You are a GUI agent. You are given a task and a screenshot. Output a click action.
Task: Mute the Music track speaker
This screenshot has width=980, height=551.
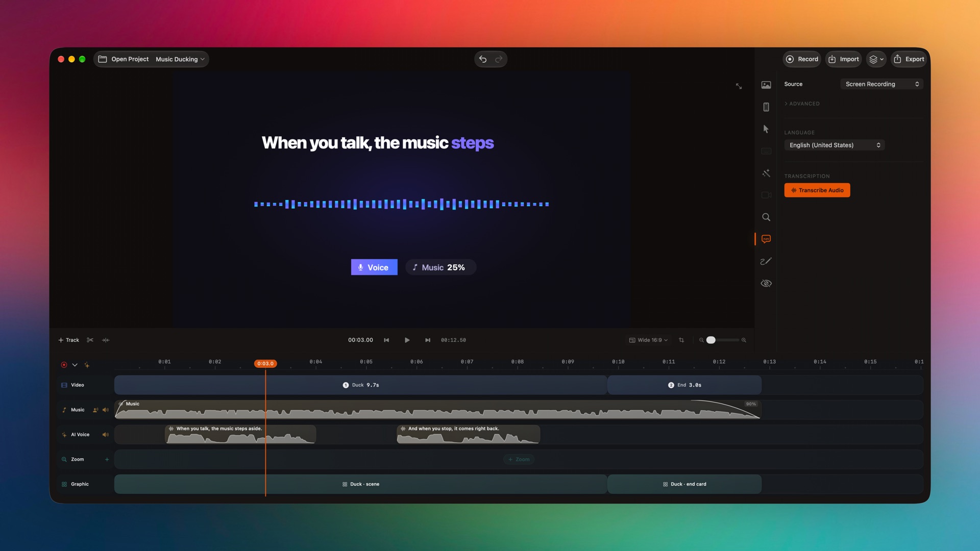tap(106, 410)
